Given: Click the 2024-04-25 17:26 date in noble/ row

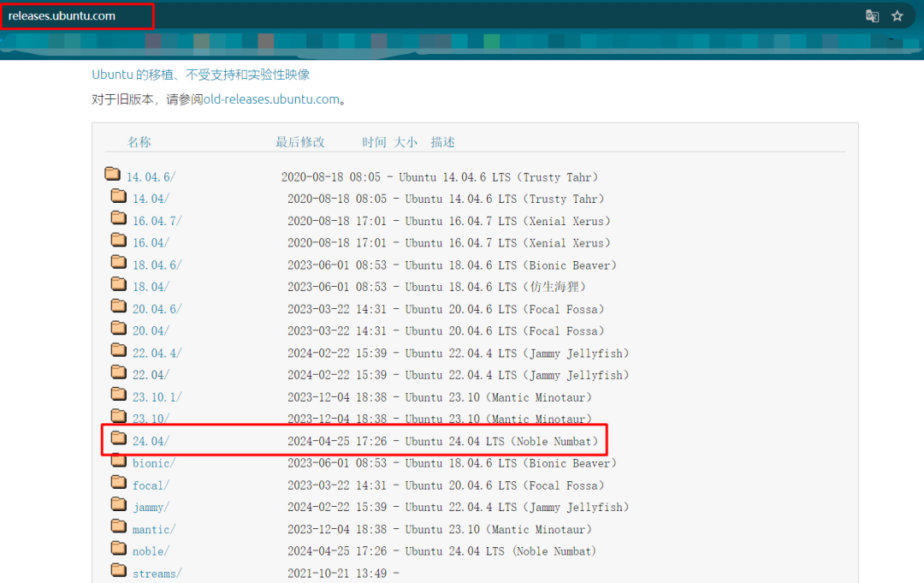Looking at the screenshot, I should click(x=337, y=551).
